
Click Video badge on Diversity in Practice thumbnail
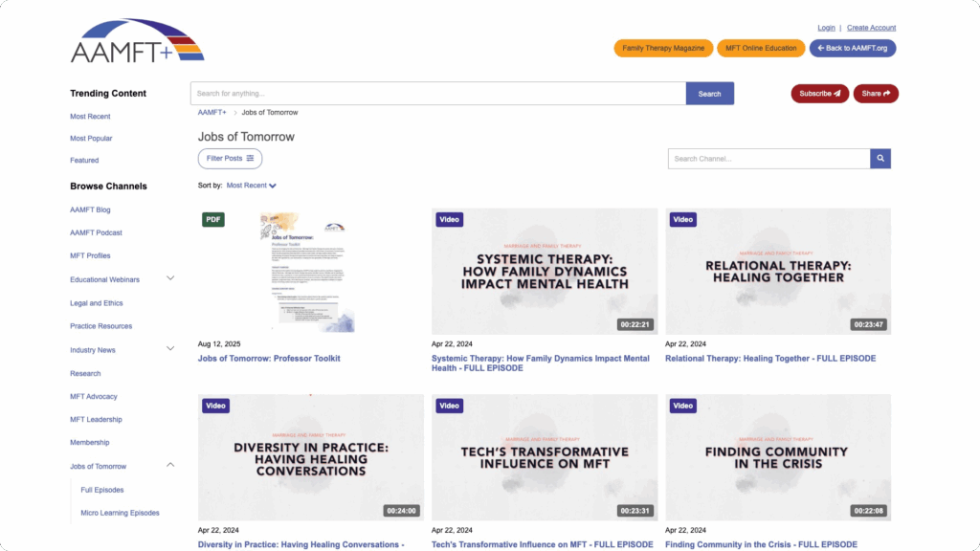215,406
